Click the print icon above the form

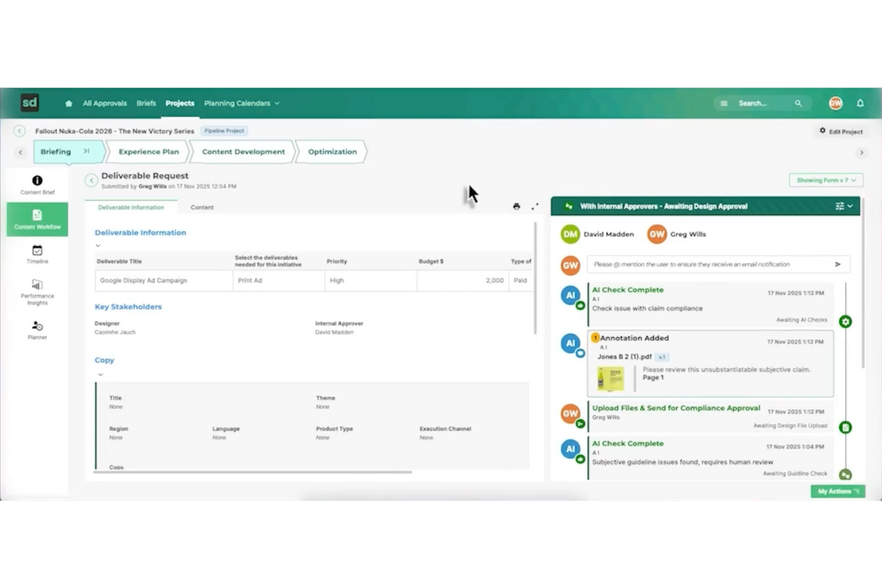pyautogui.click(x=516, y=206)
